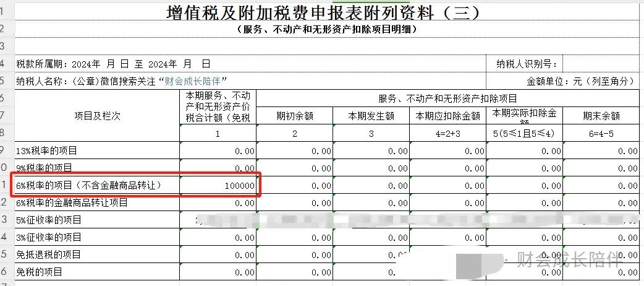Viewport: 644px width, 286px height.
Task: Click 期末余额 value in 免抵退税的项目 row
Action: 601,254
